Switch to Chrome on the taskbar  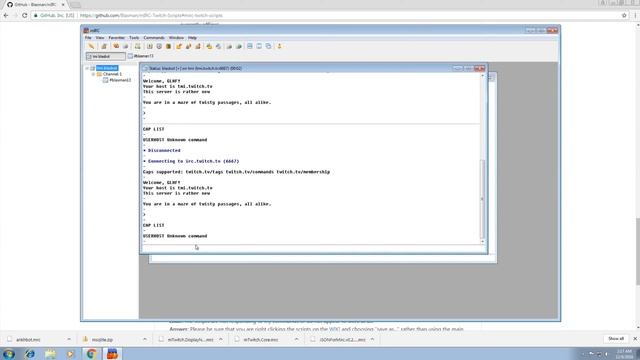point(91,354)
